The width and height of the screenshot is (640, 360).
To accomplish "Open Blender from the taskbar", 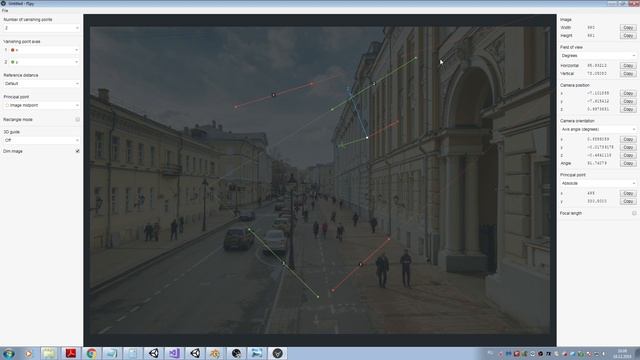I will [x=216, y=353].
